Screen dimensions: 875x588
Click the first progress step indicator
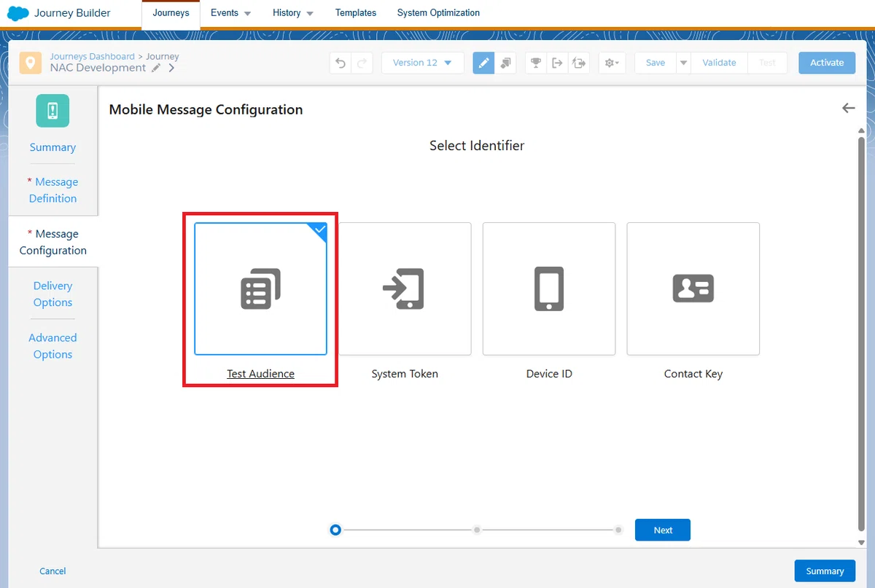(335, 530)
